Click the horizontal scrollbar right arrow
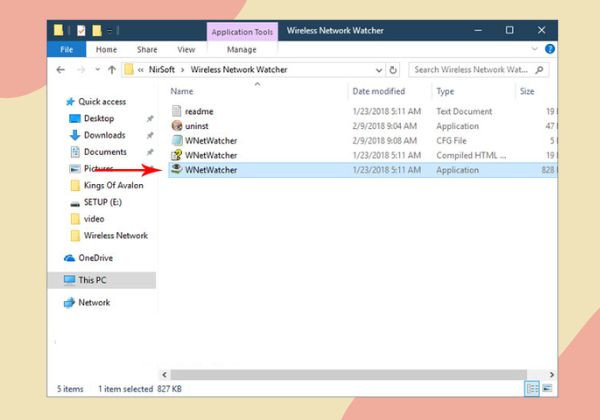The image size is (600, 420). coord(551,374)
